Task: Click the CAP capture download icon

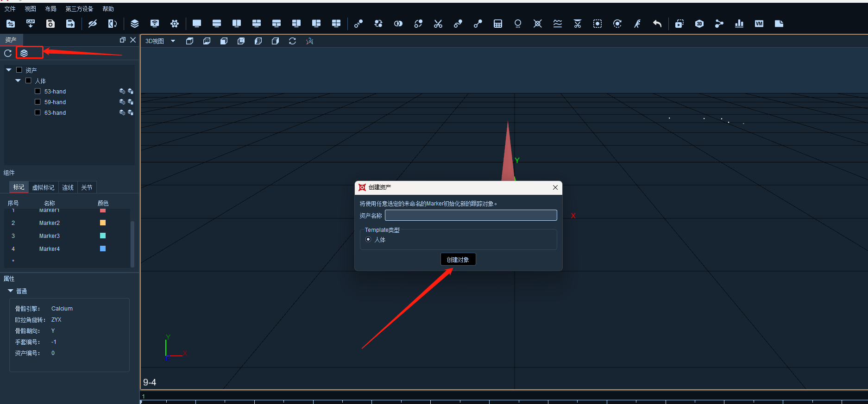Action: [31, 24]
